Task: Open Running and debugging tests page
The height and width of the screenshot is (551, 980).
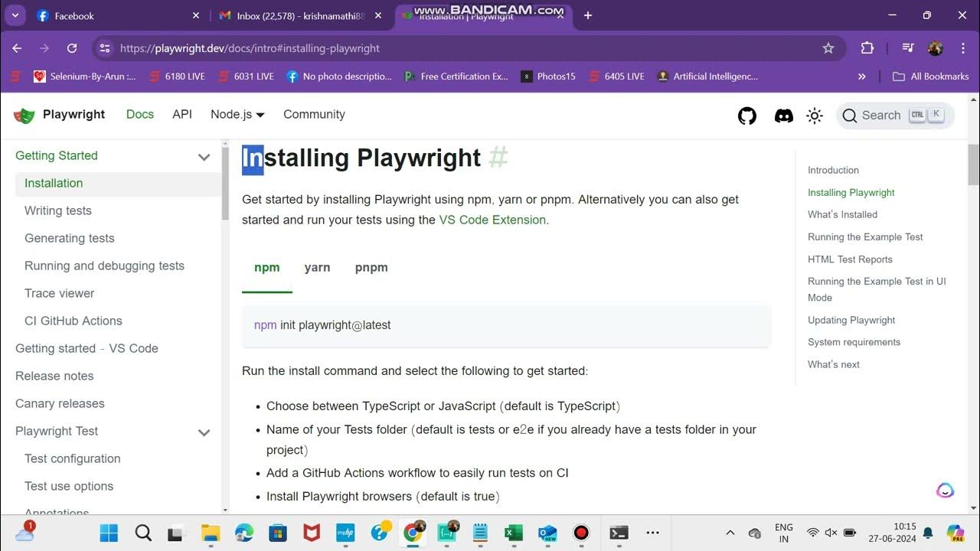Action: click(104, 266)
